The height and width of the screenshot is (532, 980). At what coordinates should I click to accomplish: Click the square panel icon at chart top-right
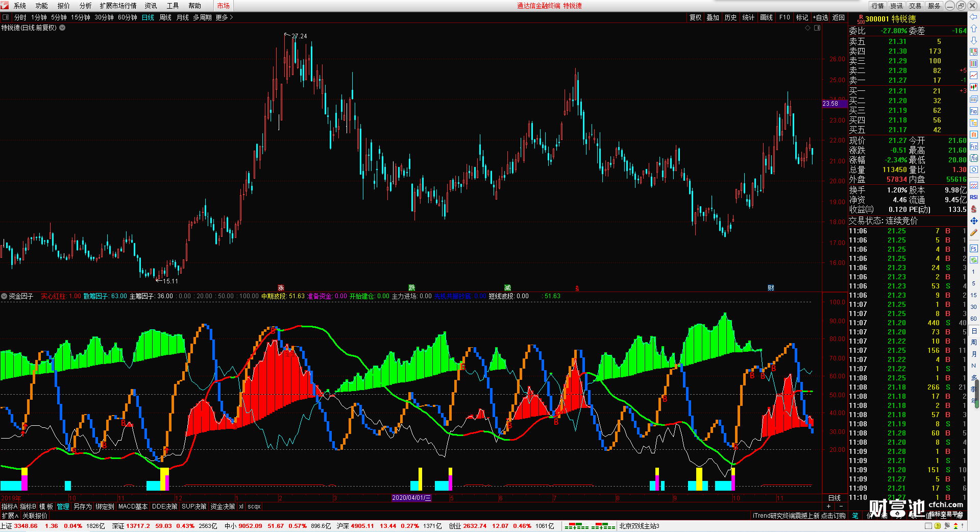point(817,28)
